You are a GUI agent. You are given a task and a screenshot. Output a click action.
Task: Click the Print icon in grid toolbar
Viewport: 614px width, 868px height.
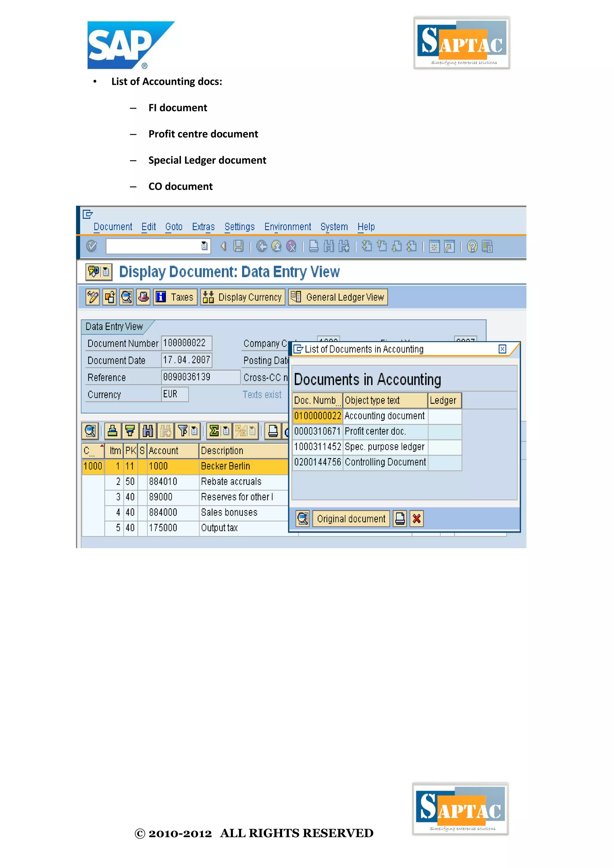273,431
